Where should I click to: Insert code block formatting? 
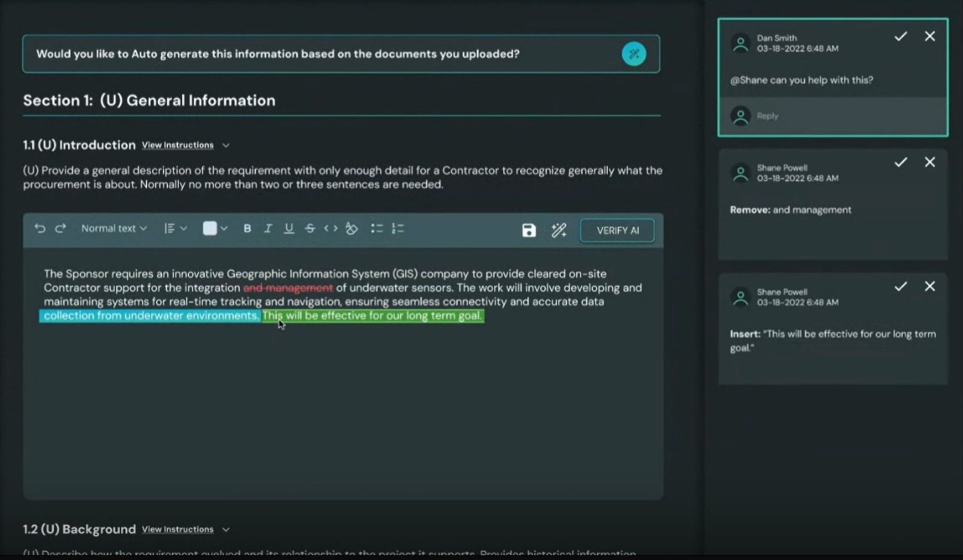click(331, 228)
